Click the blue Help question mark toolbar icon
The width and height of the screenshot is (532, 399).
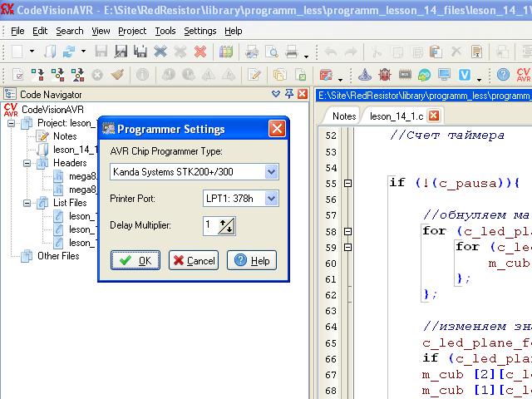coord(503,75)
